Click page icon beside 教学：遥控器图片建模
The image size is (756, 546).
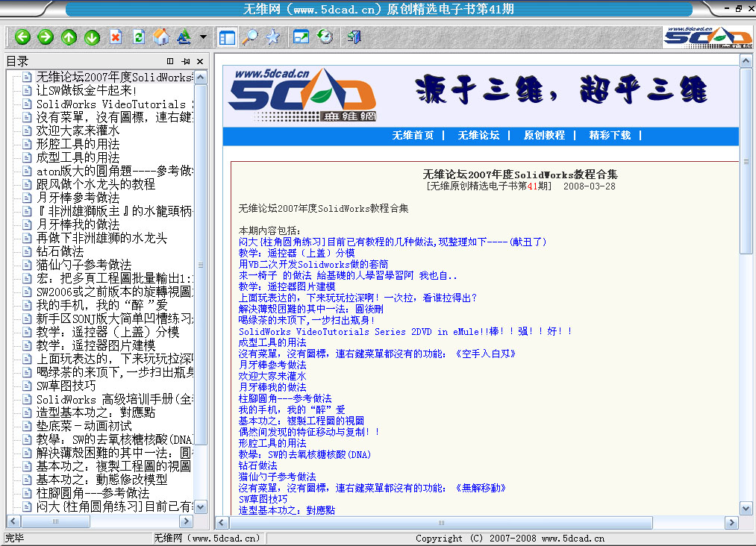(28, 345)
